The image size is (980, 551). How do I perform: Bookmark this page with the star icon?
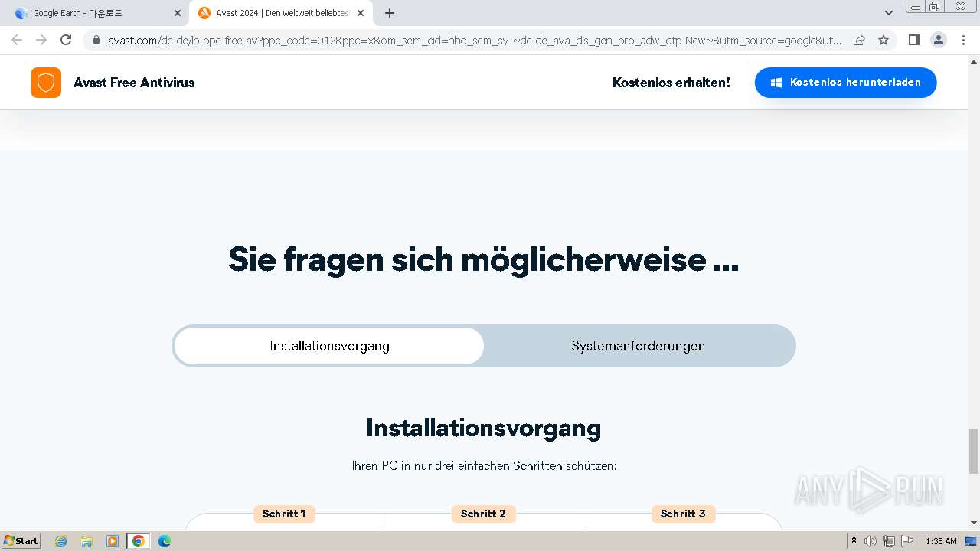click(x=884, y=40)
